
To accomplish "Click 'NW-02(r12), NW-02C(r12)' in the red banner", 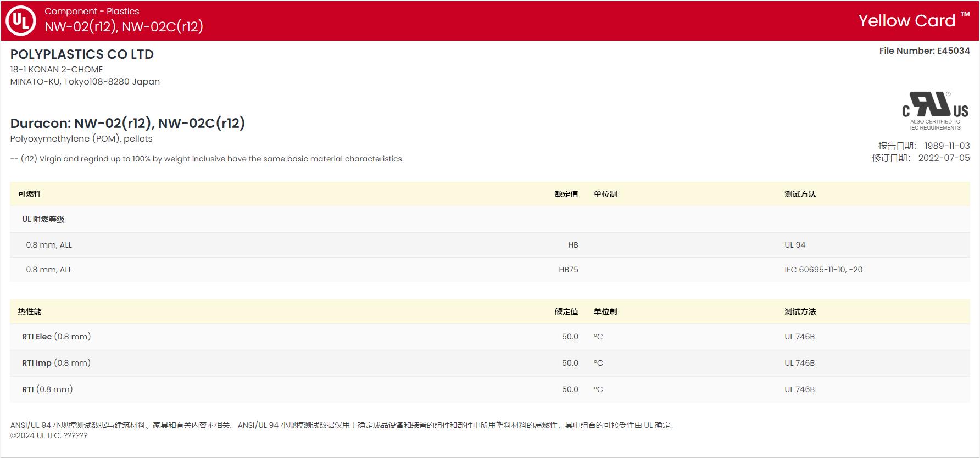I will (x=124, y=26).
